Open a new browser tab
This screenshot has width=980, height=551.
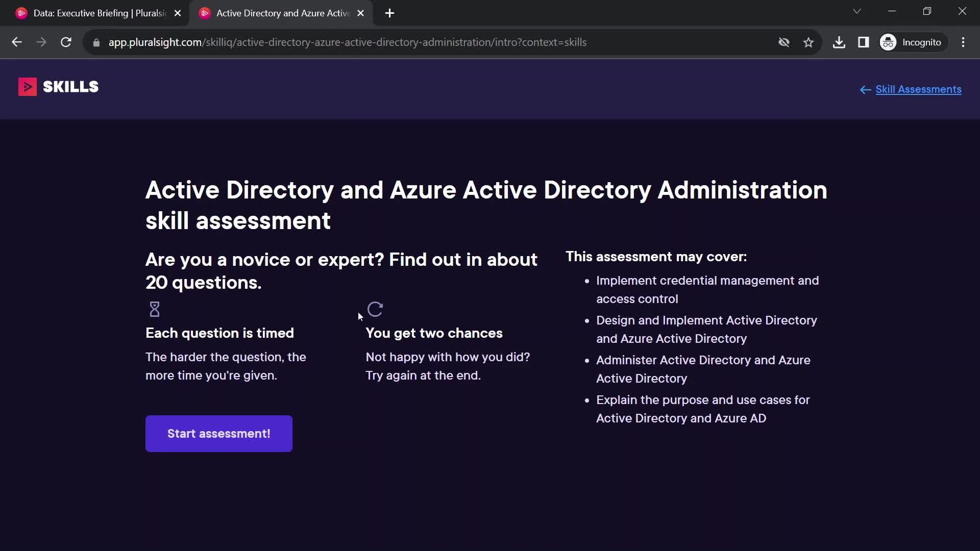point(389,13)
